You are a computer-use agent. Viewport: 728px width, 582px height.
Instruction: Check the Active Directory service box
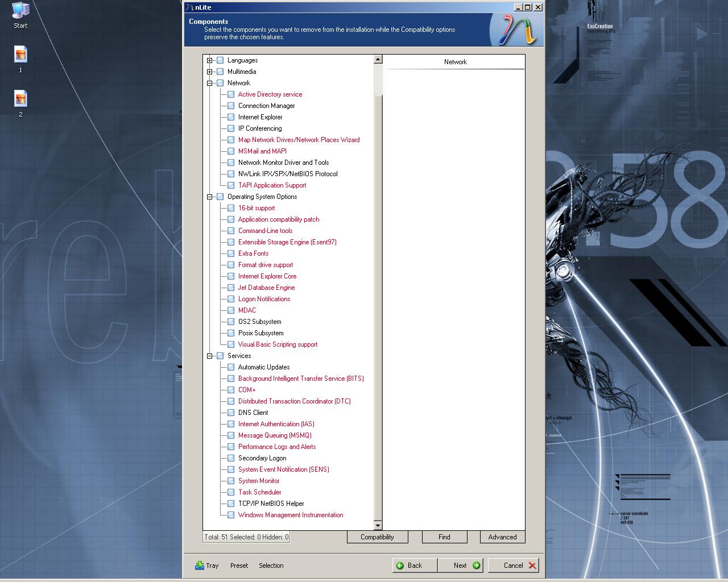(231, 94)
